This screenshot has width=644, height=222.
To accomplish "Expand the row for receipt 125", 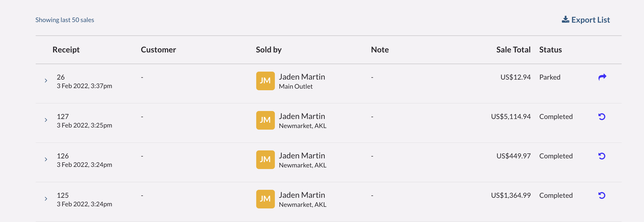I will click(x=46, y=199).
